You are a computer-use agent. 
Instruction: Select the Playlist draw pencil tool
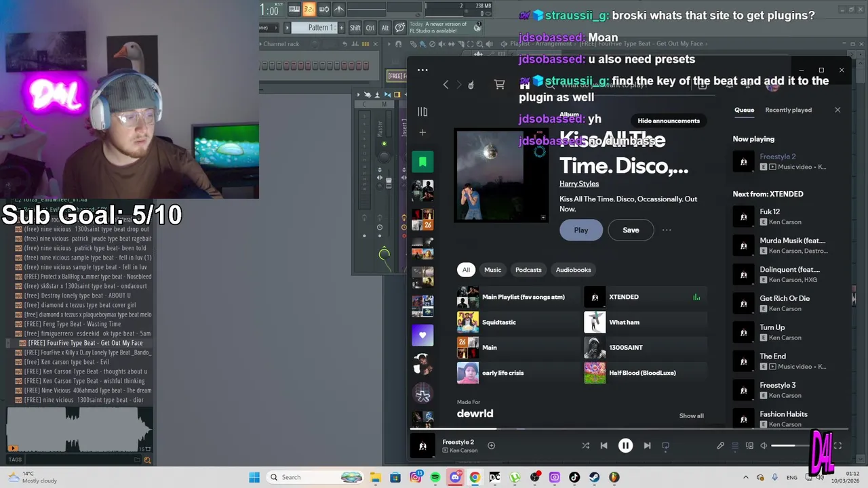tap(413, 44)
